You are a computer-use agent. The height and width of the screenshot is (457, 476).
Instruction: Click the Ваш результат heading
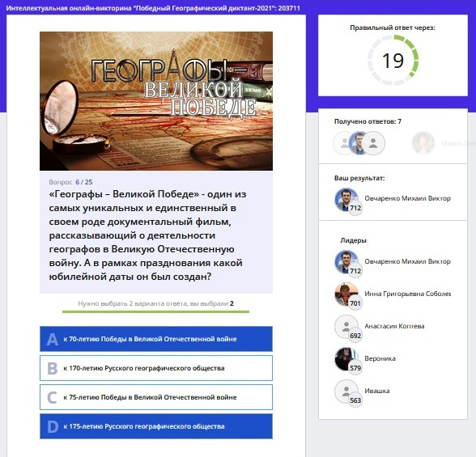coord(359,178)
